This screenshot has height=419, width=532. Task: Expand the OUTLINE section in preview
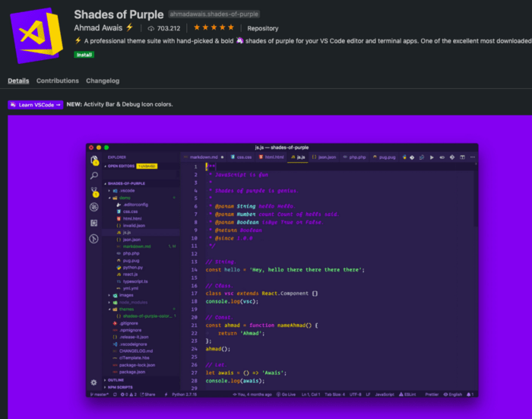[x=141, y=380]
